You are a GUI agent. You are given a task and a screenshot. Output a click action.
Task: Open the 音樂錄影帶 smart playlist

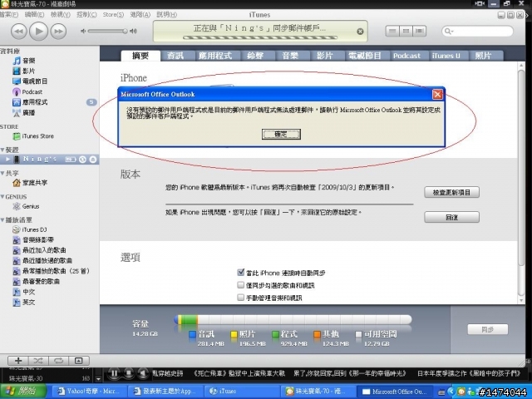point(33,240)
